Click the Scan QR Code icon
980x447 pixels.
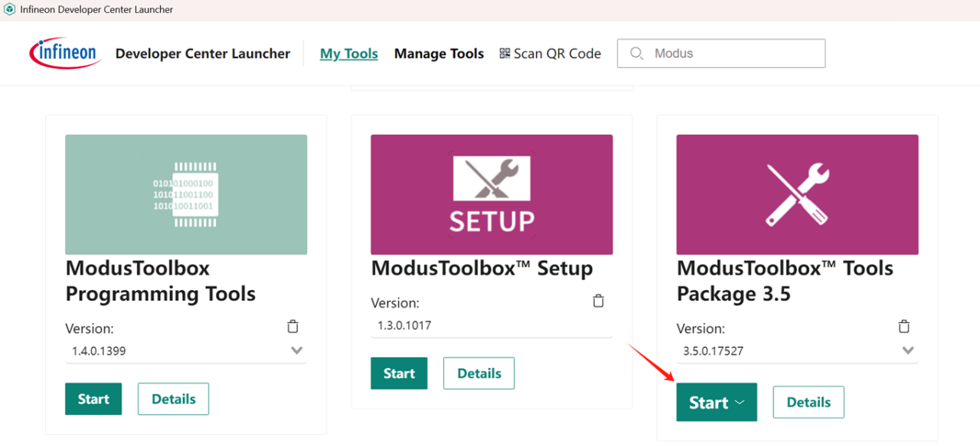[505, 54]
